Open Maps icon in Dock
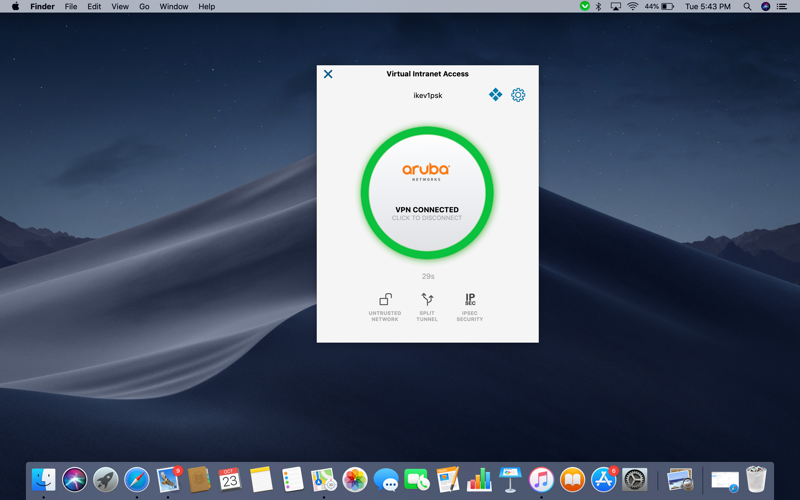This screenshot has height=500, width=800. point(323,480)
